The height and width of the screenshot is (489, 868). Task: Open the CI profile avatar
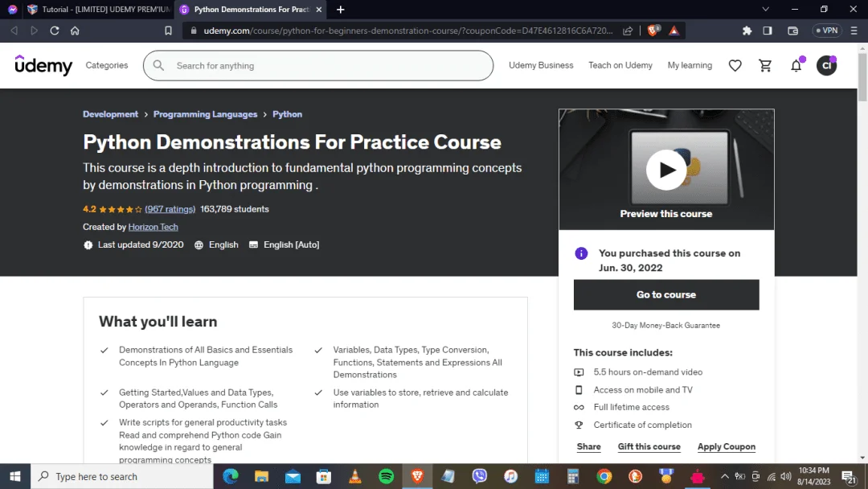[826, 65]
